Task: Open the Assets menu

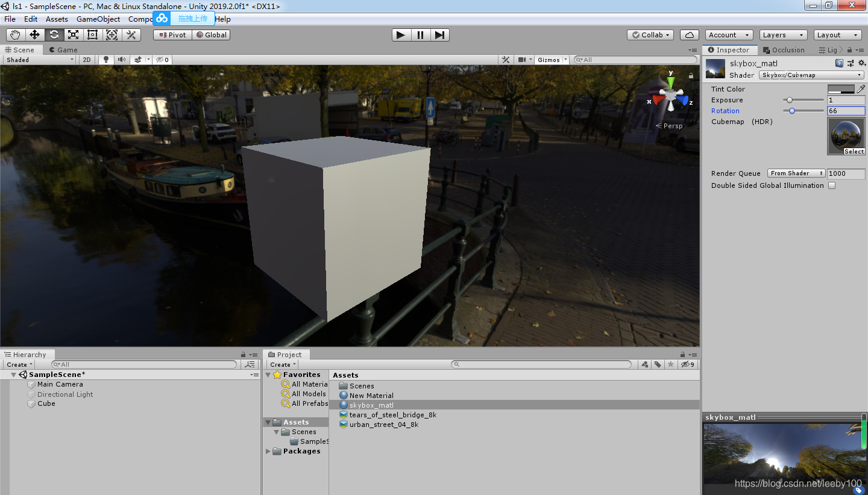Action: click(57, 19)
